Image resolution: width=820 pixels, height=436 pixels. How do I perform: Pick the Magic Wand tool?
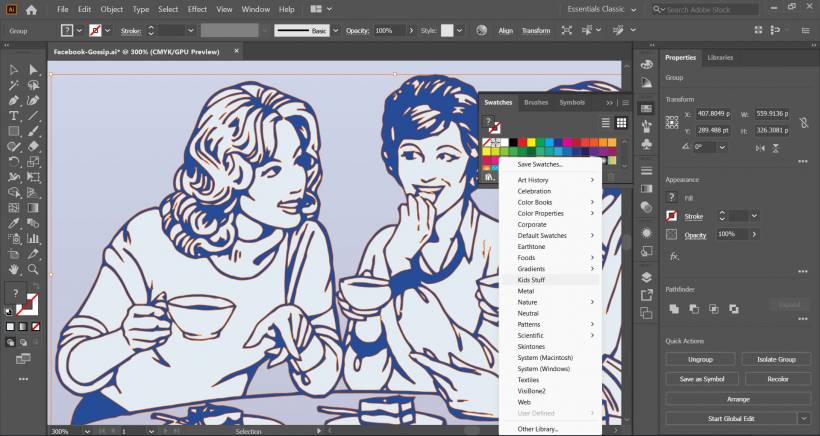(14, 85)
